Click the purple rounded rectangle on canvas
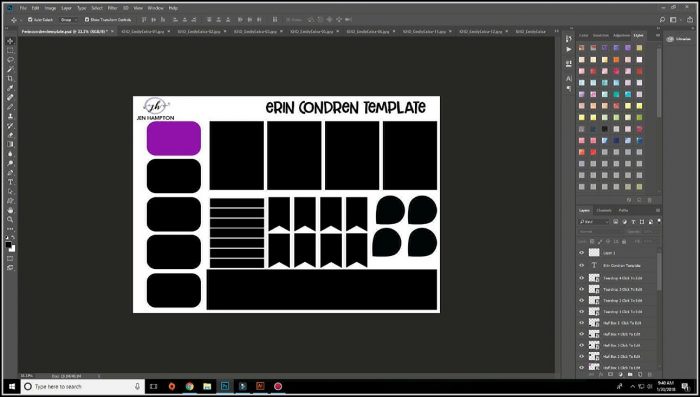 (174, 138)
